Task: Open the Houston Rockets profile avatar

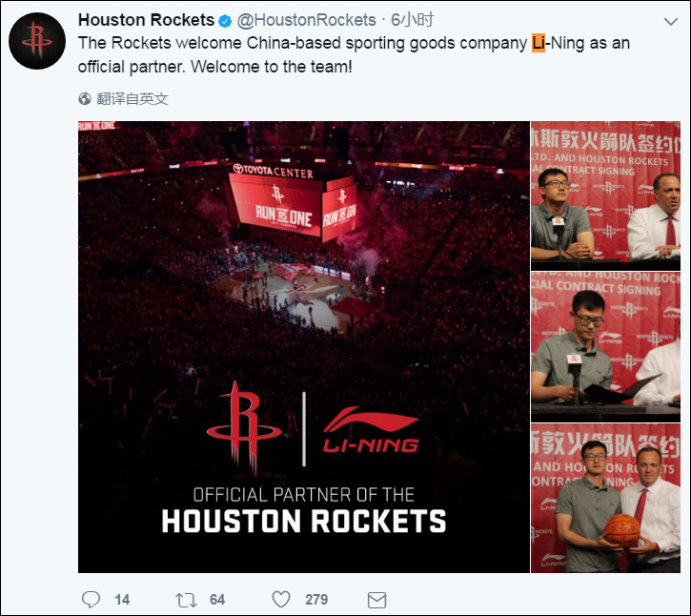Action: click(x=37, y=41)
